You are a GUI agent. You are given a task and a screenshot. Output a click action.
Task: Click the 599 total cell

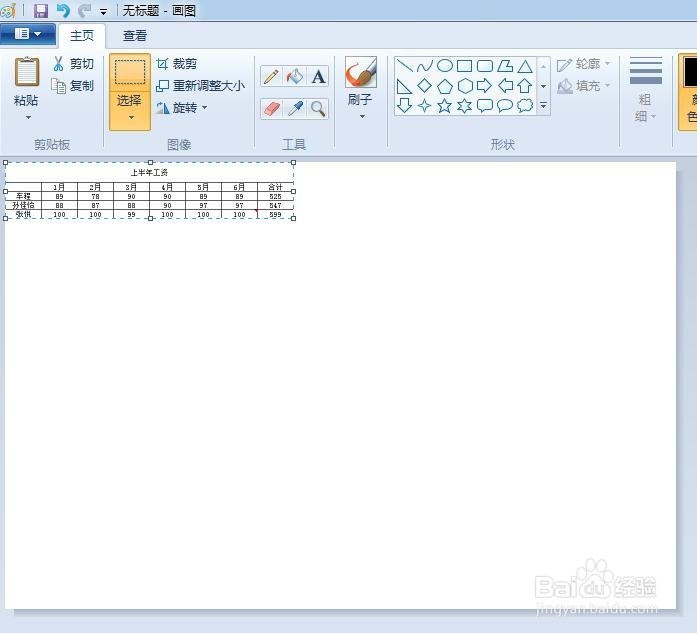click(275, 215)
